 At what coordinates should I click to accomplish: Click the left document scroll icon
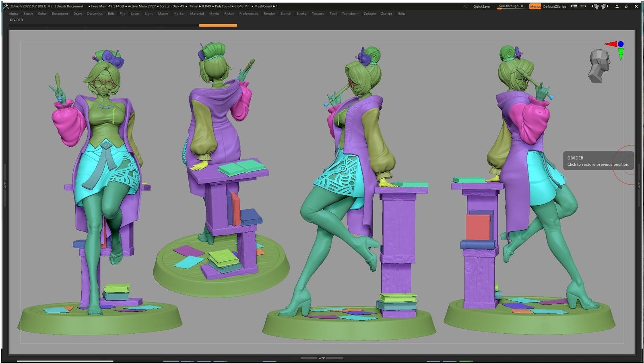pyautogui.click(x=574, y=6)
